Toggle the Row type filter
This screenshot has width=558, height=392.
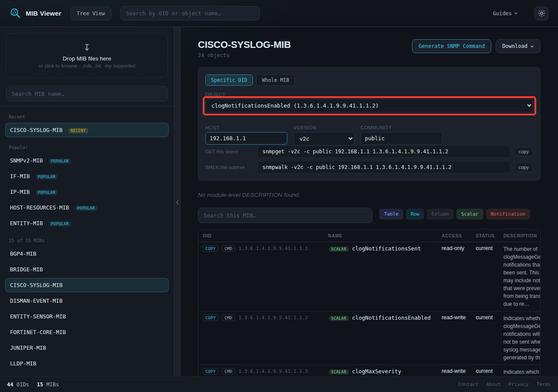click(x=415, y=214)
